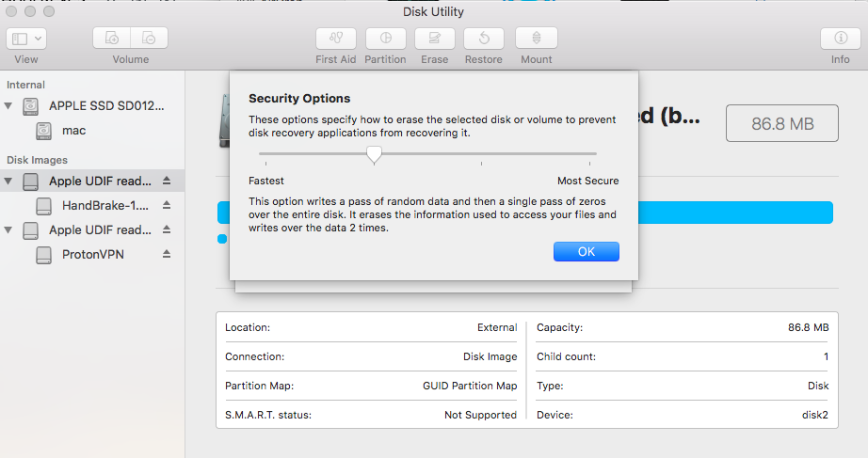Image resolution: width=868 pixels, height=458 pixels.
Task: Eject the ProtonVPN volume
Action: click(167, 254)
